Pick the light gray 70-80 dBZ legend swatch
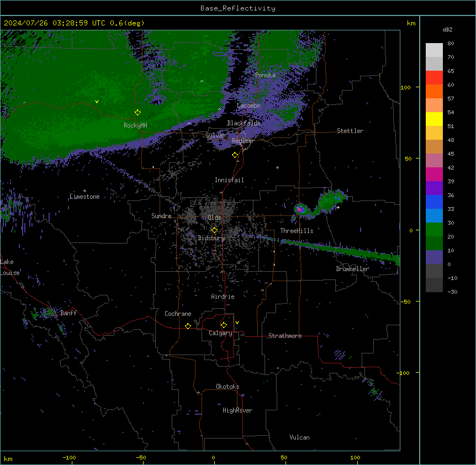Image resolution: width=476 pixels, height=465 pixels. (434, 50)
